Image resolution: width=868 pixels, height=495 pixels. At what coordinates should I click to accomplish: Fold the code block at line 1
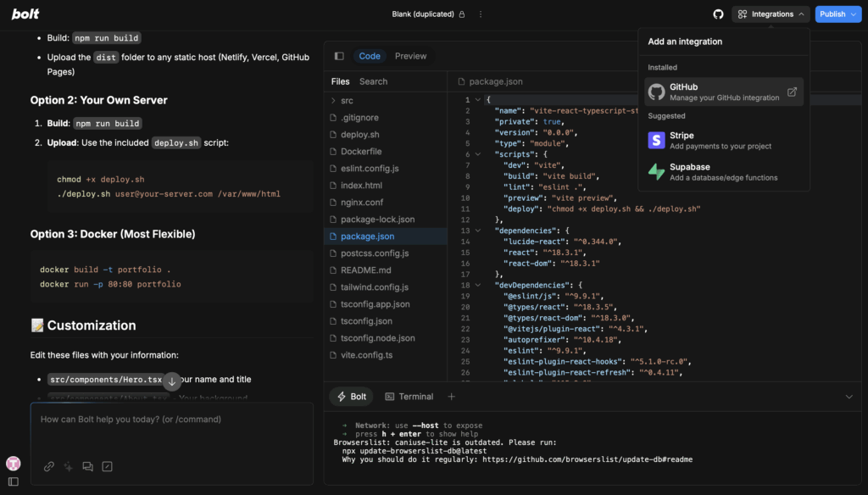coord(478,100)
